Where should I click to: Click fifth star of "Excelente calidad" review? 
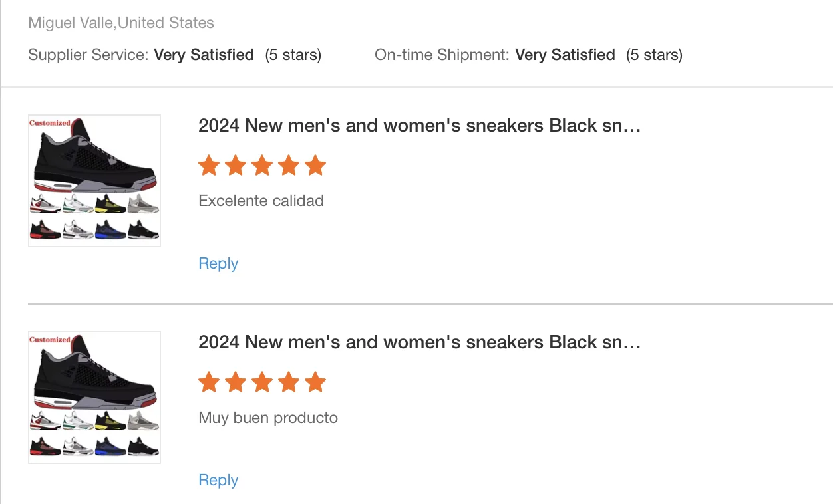coord(315,166)
